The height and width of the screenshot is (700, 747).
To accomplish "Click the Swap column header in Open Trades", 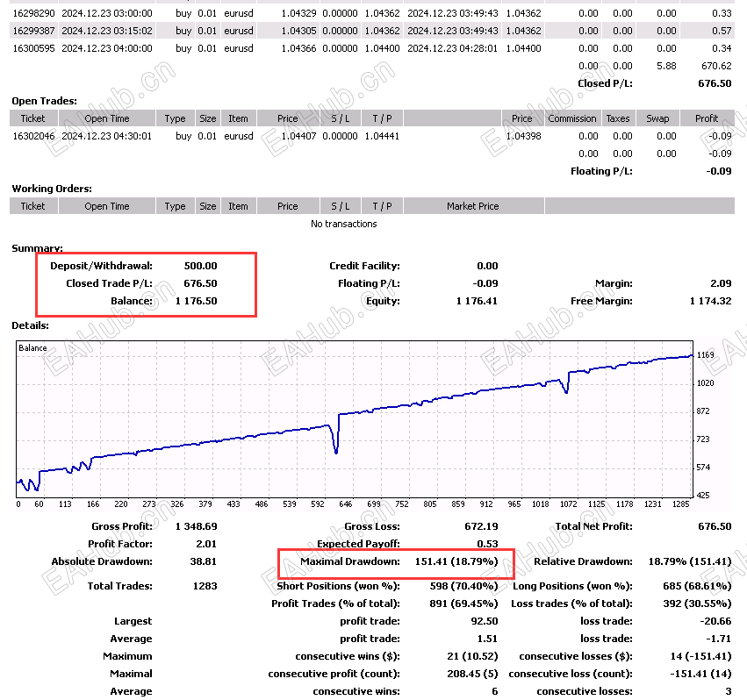I will pos(657,118).
